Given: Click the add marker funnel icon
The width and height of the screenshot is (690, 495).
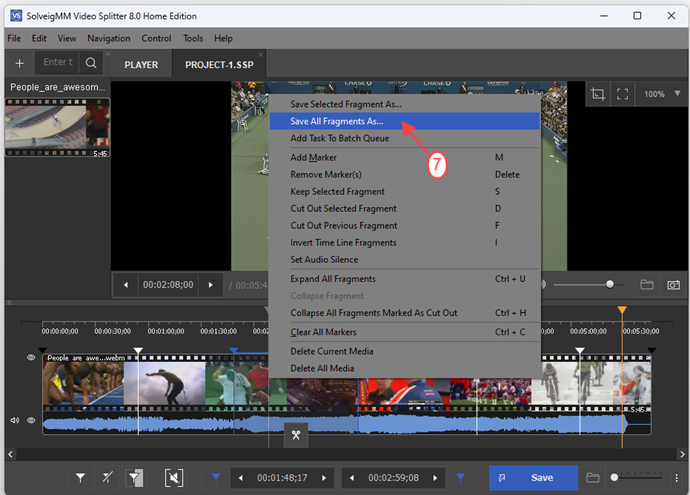Looking at the screenshot, I should [x=81, y=477].
